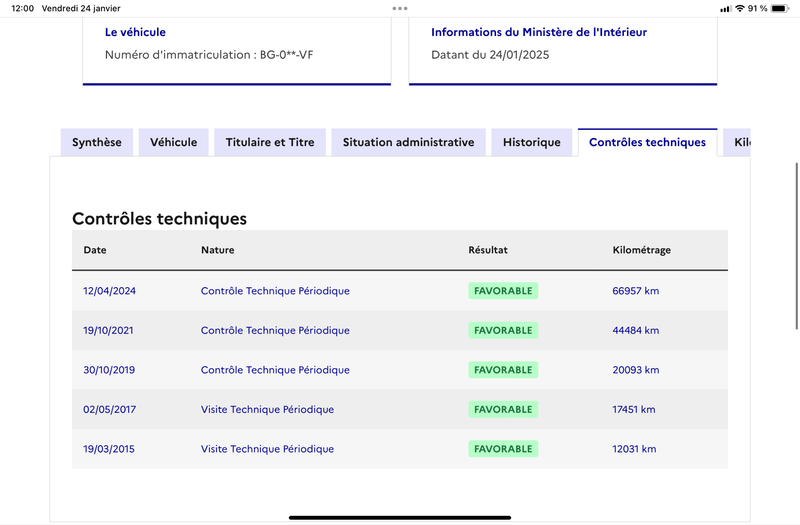Screen dimensions: 800x525
Task: Tap the 12:00 clock in status bar
Action: [x=22, y=8]
